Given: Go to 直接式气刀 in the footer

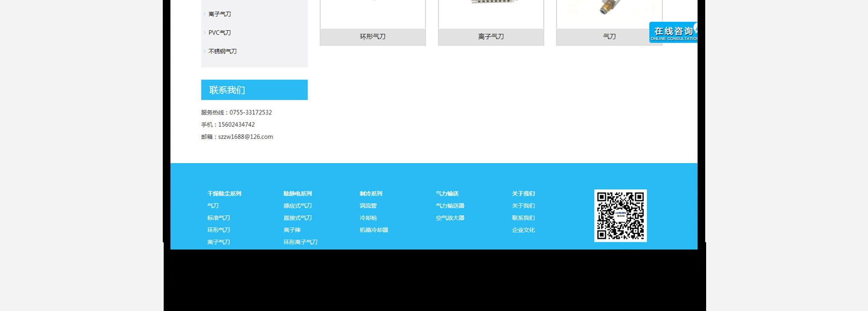Looking at the screenshot, I should coord(297,218).
